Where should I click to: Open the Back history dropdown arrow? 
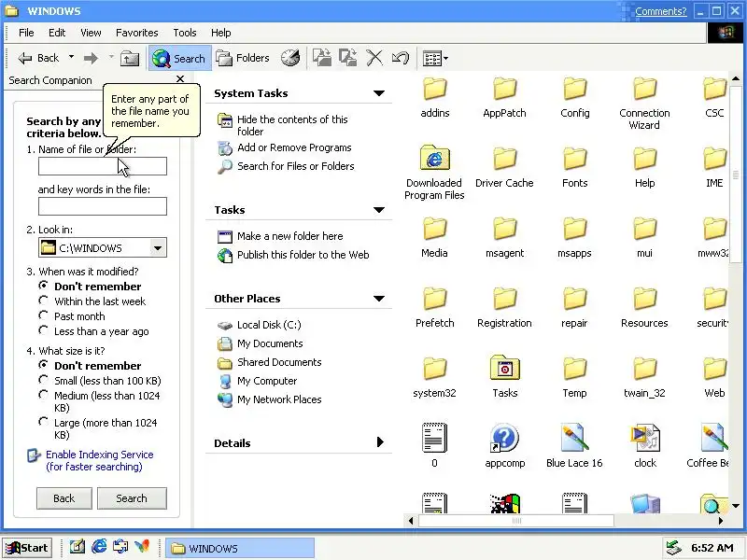pyautogui.click(x=72, y=57)
